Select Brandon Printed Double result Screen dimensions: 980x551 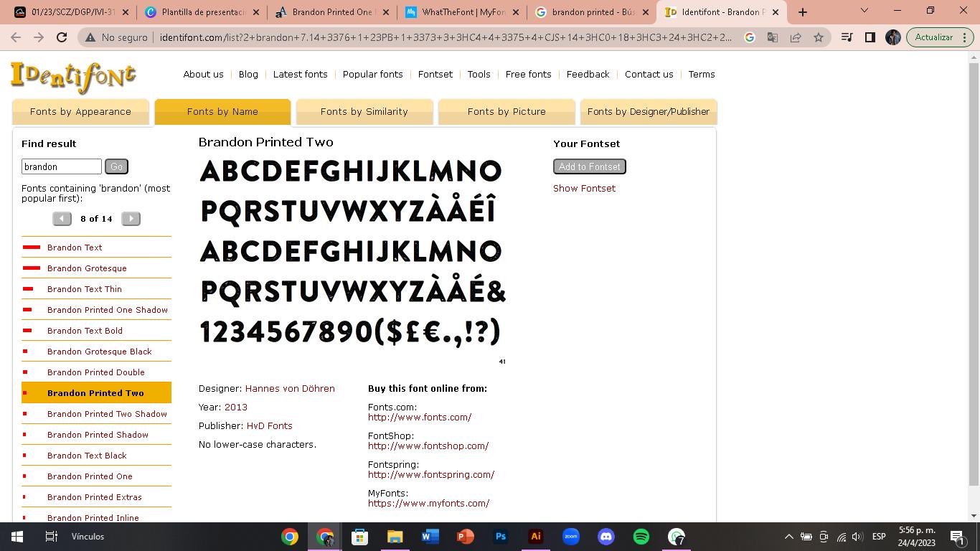click(96, 372)
